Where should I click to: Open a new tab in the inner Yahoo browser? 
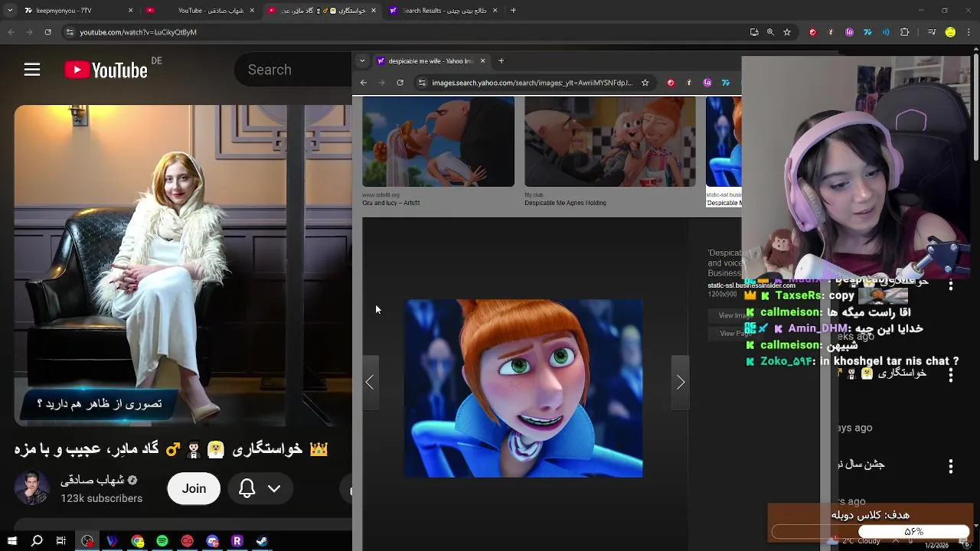[501, 60]
